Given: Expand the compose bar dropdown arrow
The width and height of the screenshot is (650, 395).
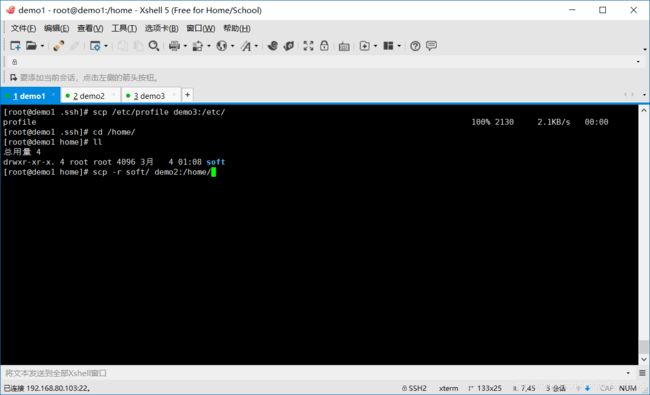Looking at the screenshot, I should 628,373.
